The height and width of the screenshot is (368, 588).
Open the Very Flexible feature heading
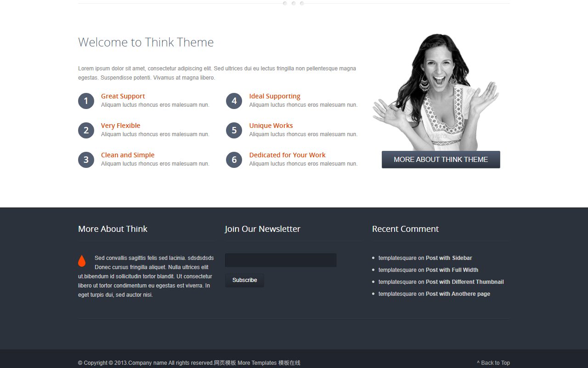click(120, 126)
